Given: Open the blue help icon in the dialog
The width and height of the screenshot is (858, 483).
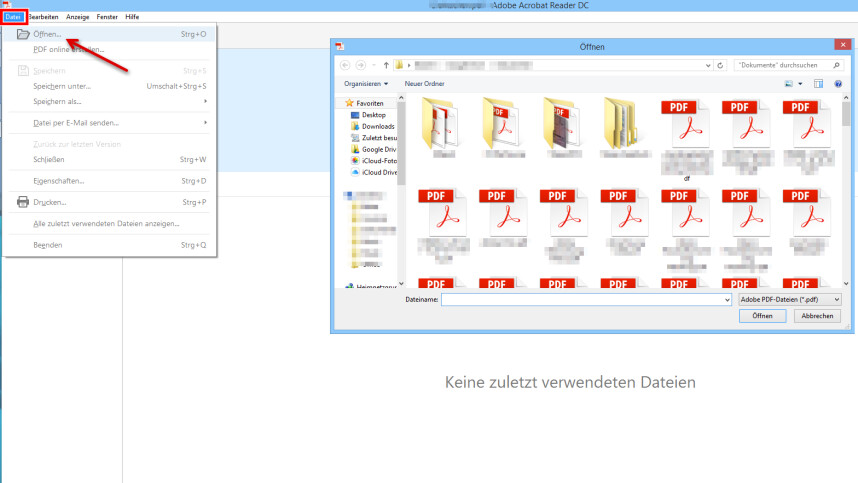Looking at the screenshot, I should coord(838,84).
